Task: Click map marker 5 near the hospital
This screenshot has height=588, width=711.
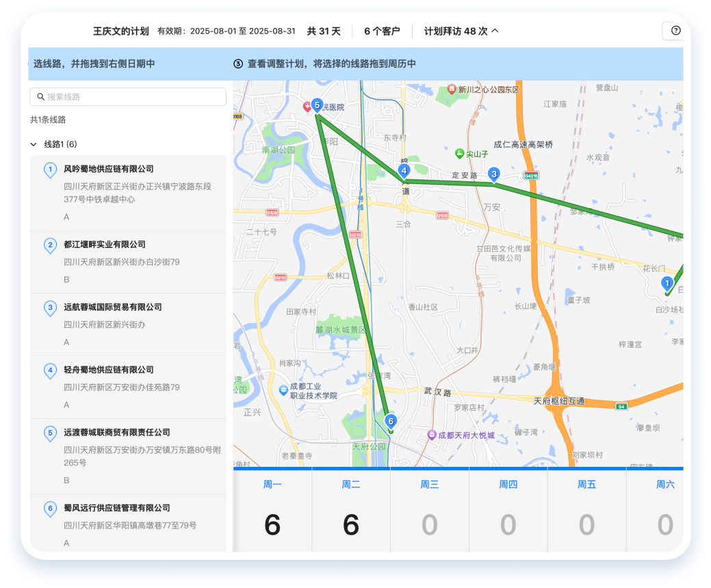Action: pyautogui.click(x=317, y=105)
